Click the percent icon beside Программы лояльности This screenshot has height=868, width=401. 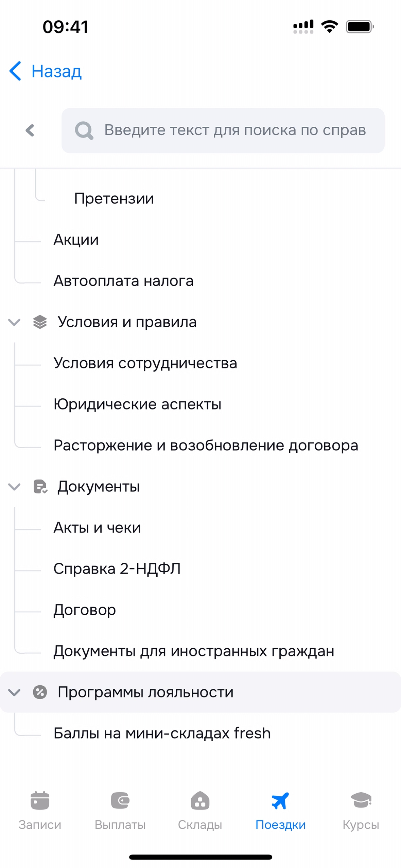[x=40, y=692]
